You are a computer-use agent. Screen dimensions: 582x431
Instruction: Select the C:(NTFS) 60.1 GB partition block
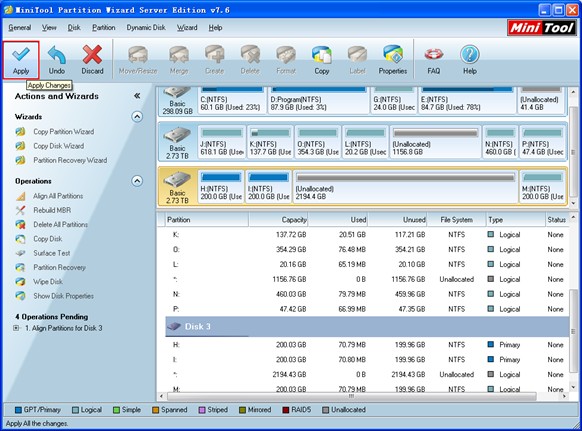click(x=232, y=100)
